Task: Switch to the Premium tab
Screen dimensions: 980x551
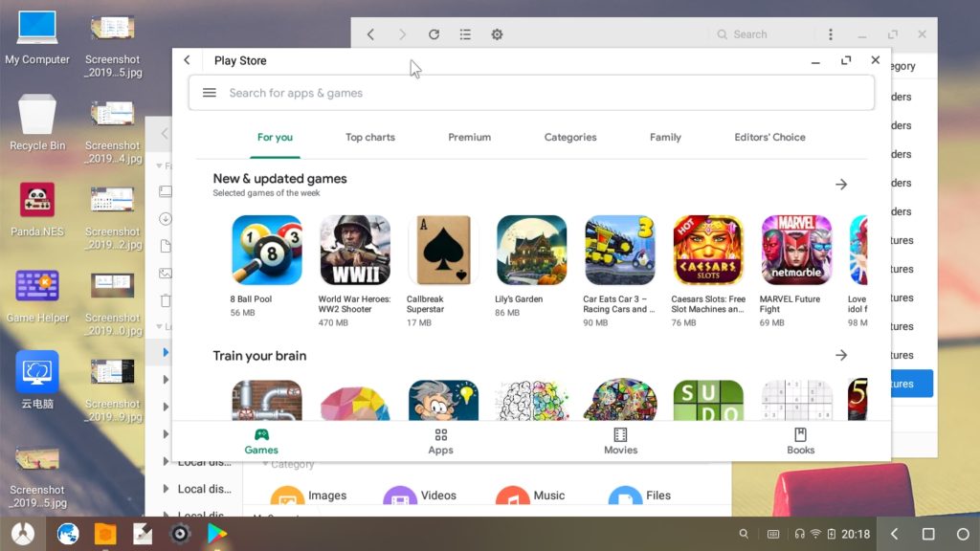Action: pos(469,138)
